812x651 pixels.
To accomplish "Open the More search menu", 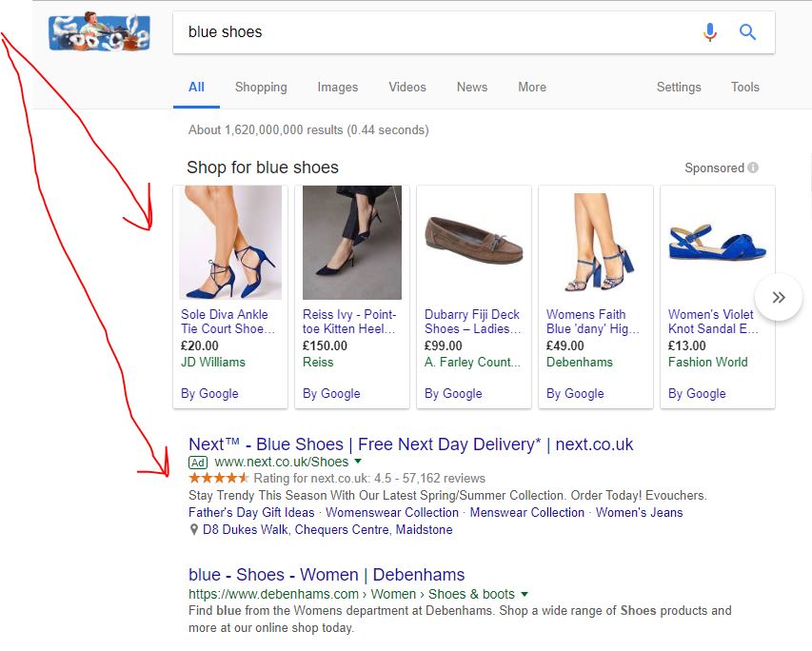I will click(531, 87).
